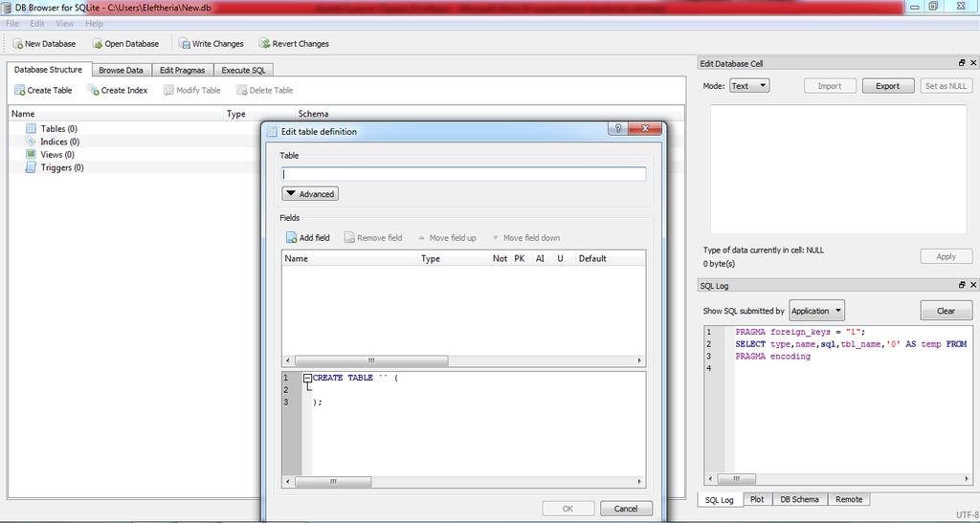Click the Import button
Image resolution: width=980 pixels, height=523 pixels.
click(830, 86)
